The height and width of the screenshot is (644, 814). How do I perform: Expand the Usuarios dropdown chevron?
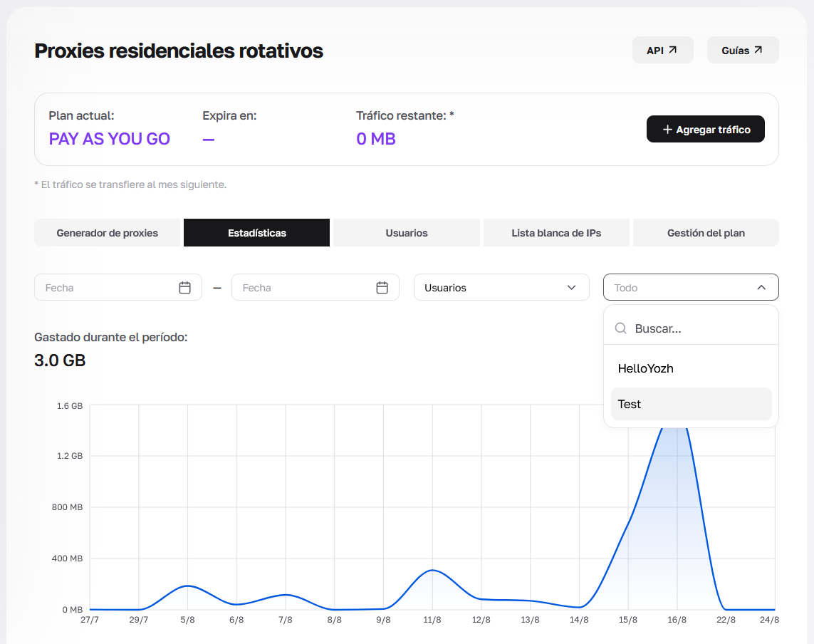click(572, 287)
